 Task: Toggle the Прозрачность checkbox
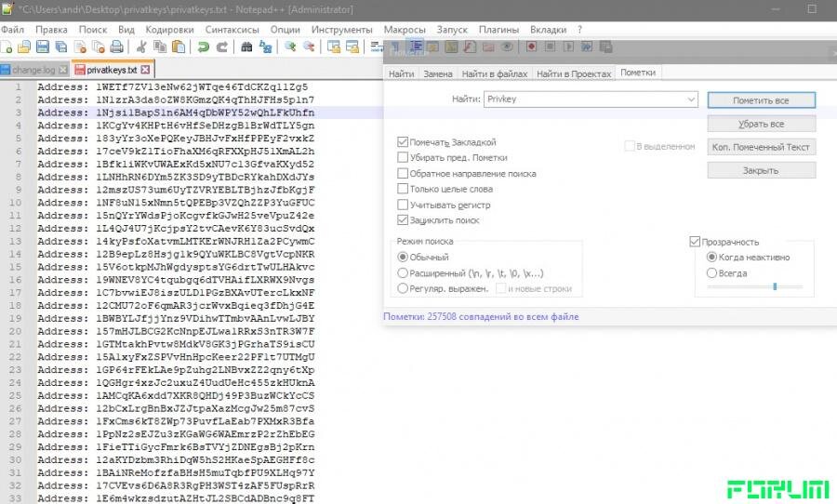click(695, 242)
